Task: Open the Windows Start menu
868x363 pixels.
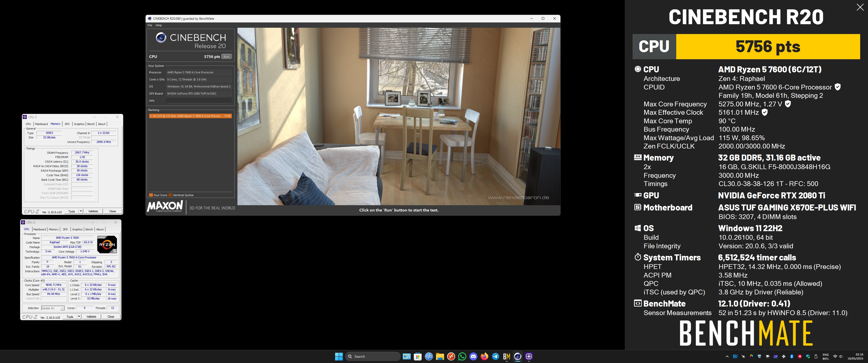Action: [339, 356]
